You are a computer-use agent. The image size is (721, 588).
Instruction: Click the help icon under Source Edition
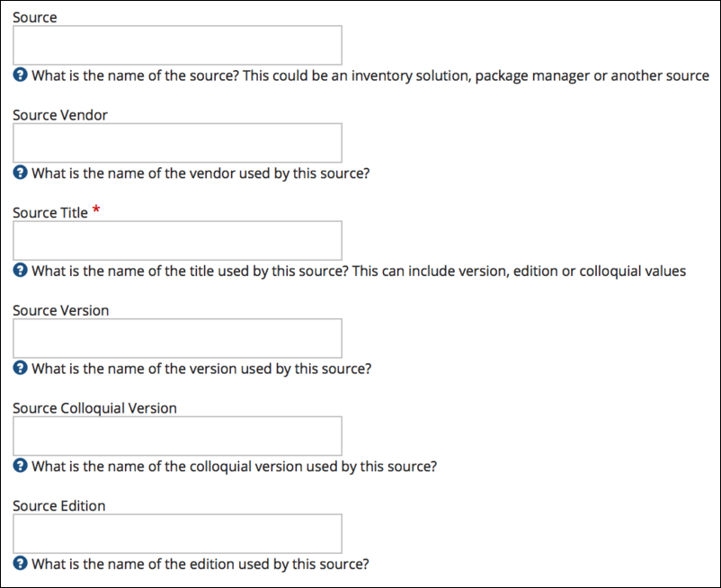21,565
